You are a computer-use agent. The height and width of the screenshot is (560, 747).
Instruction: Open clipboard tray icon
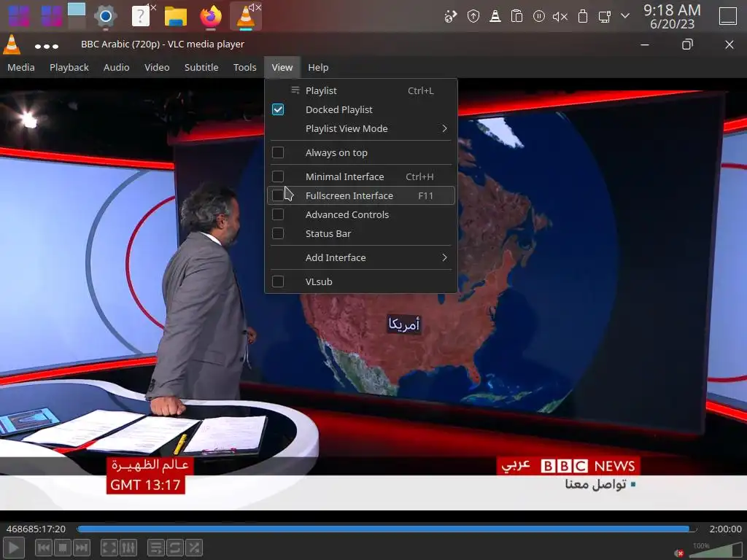click(517, 17)
